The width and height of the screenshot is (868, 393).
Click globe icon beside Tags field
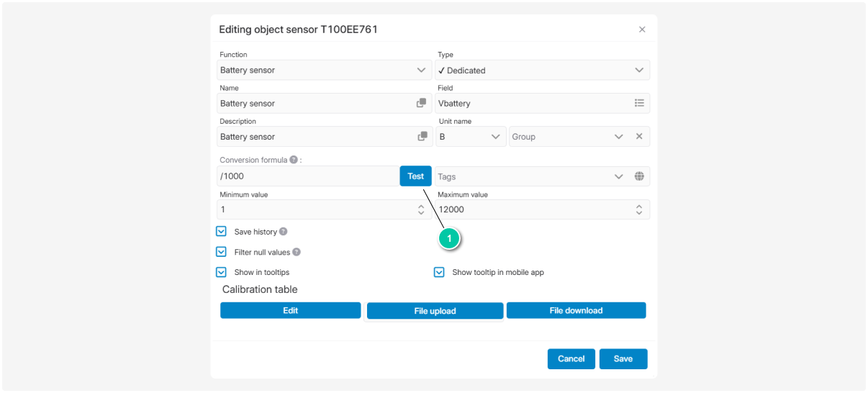(x=638, y=176)
